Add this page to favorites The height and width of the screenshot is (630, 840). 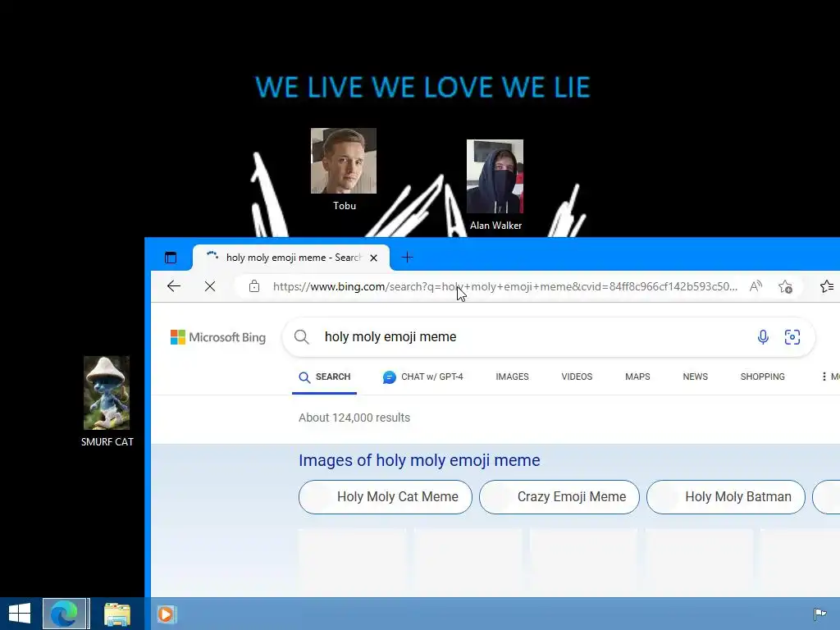[785, 286]
